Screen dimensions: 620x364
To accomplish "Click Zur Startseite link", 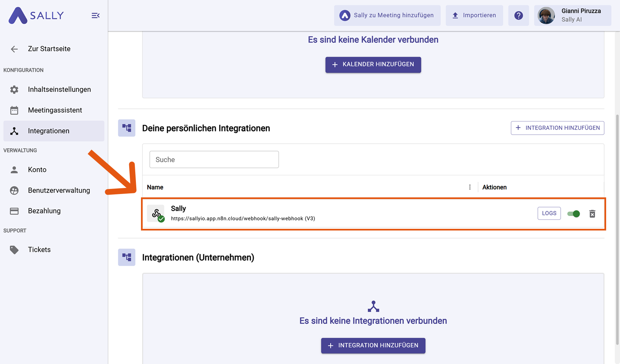I will 49,49.
